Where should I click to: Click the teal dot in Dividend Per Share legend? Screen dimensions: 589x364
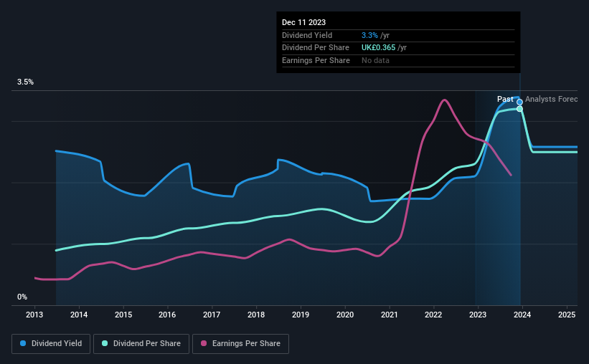tap(105, 344)
